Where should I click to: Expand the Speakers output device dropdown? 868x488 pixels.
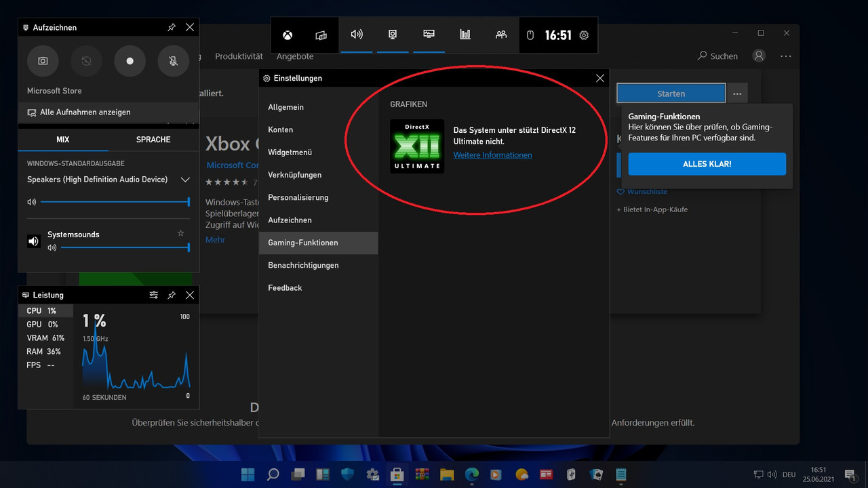click(185, 180)
